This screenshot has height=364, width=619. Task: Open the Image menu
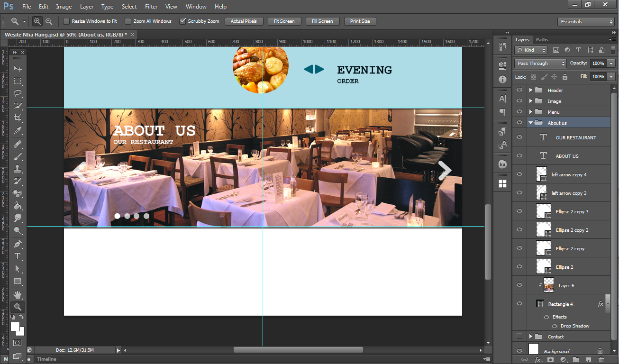click(x=64, y=7)
